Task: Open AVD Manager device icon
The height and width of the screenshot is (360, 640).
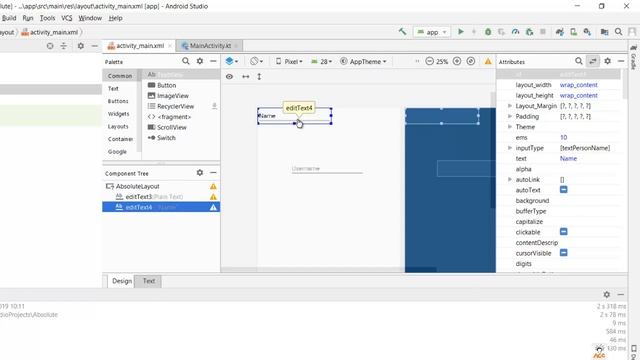Action: [573, 31]
